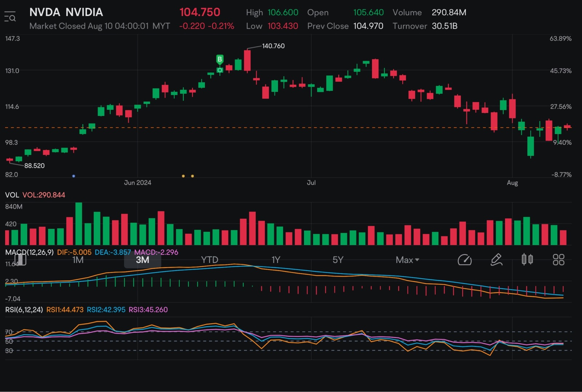Tap the green B buy marker
The width and height of the screenshot is (582, 392).
(220, 59)
